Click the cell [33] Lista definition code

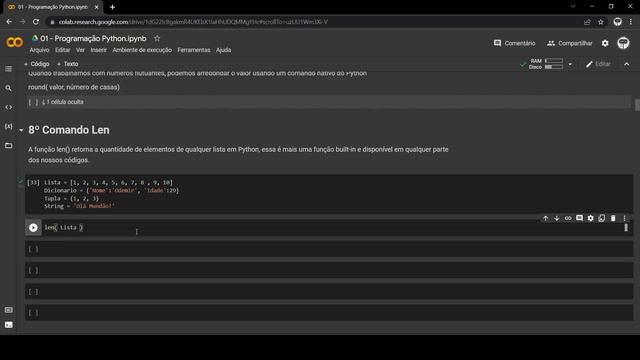pyautogui.click(x=111, y=194)
